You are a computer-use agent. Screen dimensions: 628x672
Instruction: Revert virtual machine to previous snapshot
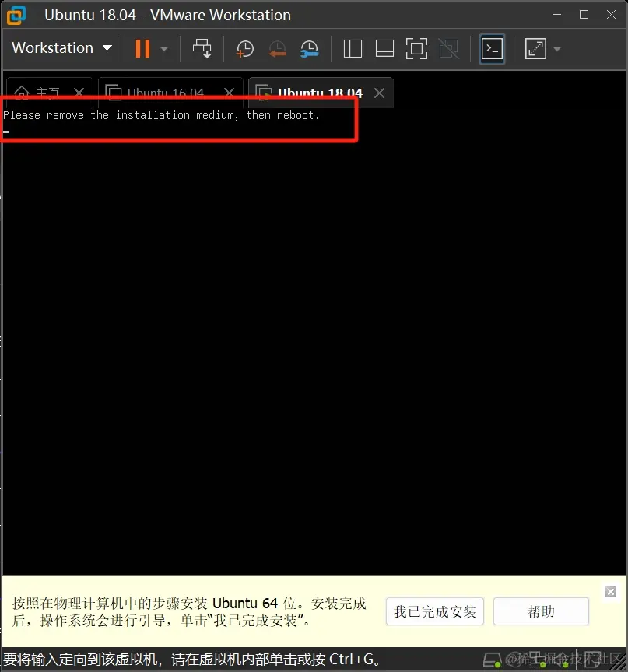click(277, 49)
